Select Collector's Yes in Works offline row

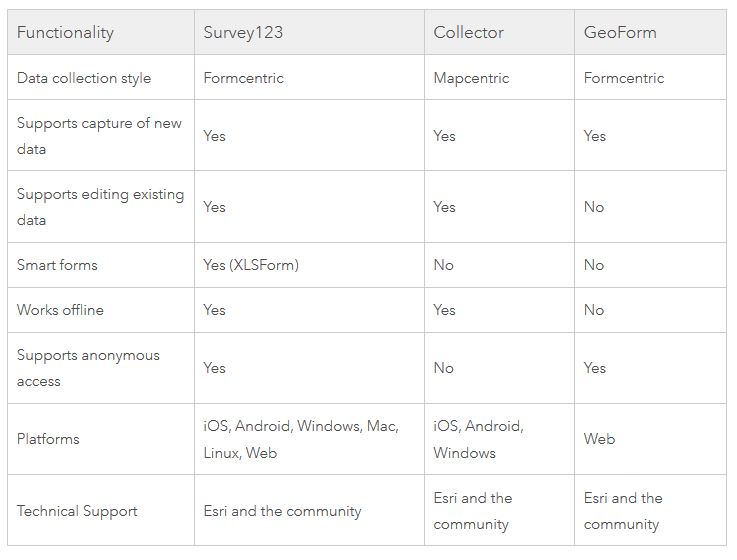click(444, 310)
